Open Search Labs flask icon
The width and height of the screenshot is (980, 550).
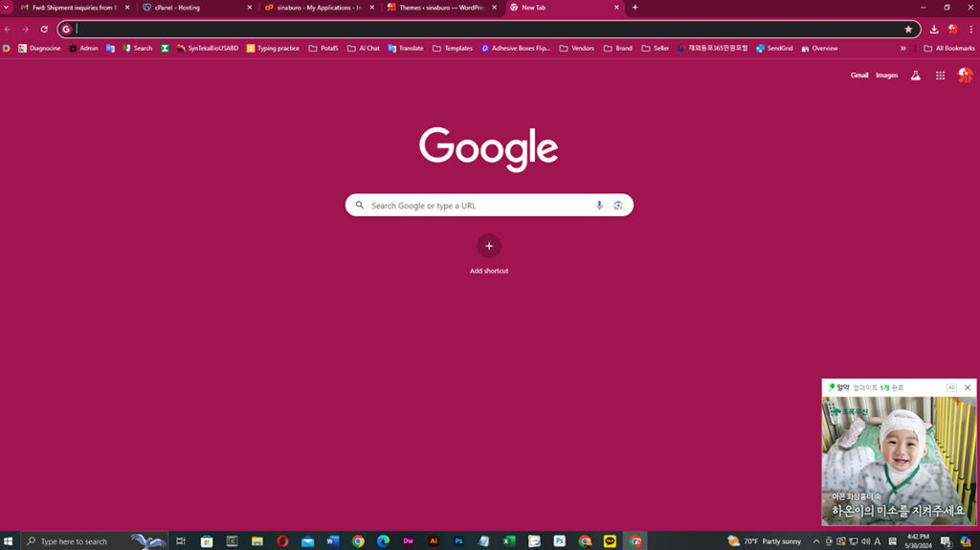915,76
